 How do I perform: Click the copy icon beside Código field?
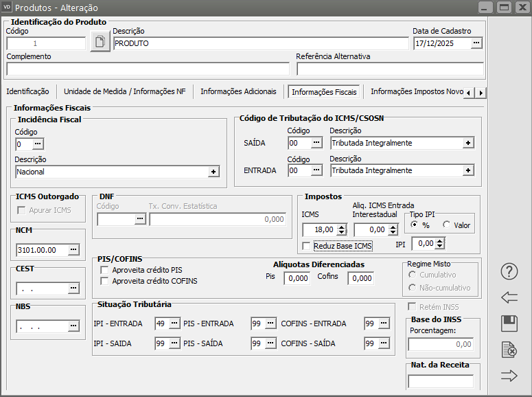100,43
